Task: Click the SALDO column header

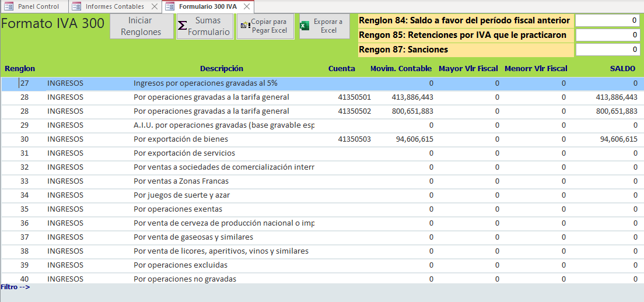Action: [x=622, y=69]
